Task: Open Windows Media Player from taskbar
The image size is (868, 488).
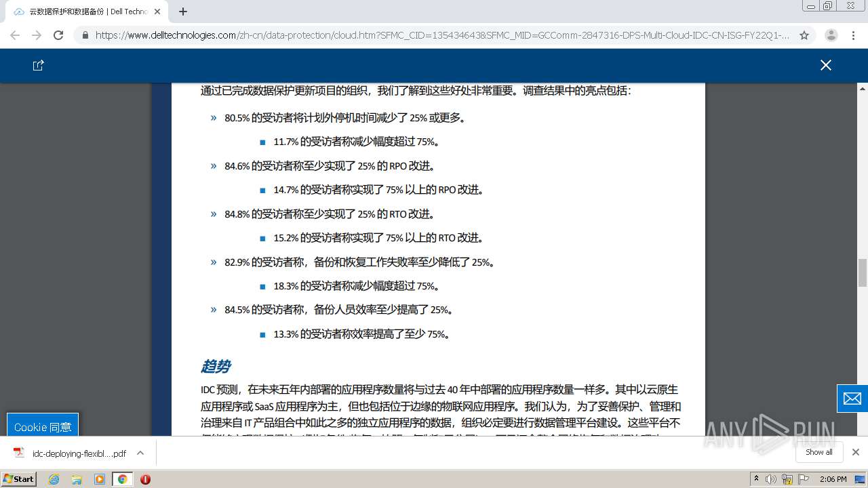Action: (100, 479)
